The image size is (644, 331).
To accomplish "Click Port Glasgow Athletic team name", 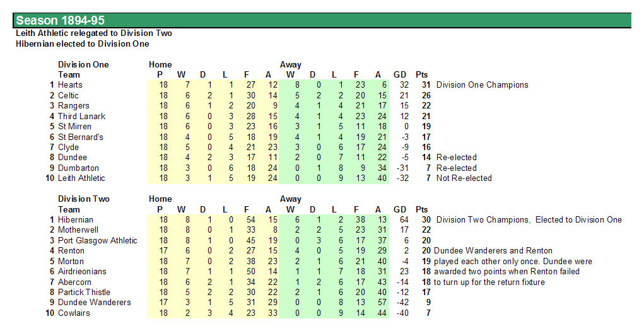I will click(97, 241).
